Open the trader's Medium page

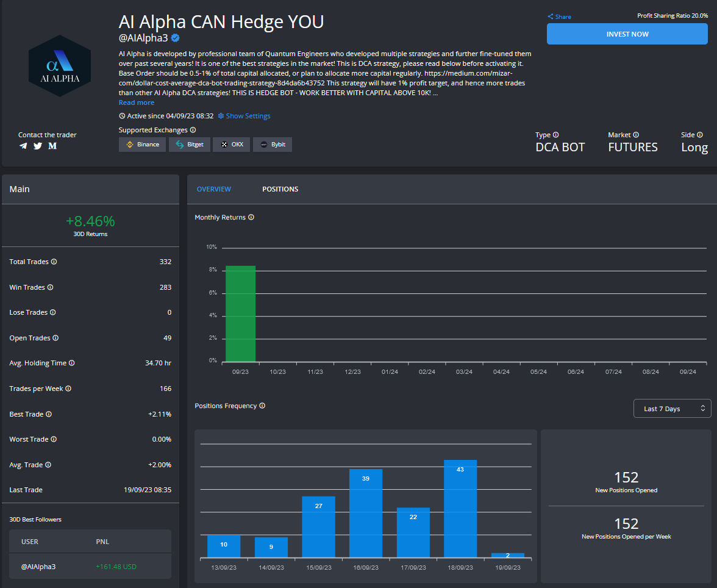pos(52,146)
